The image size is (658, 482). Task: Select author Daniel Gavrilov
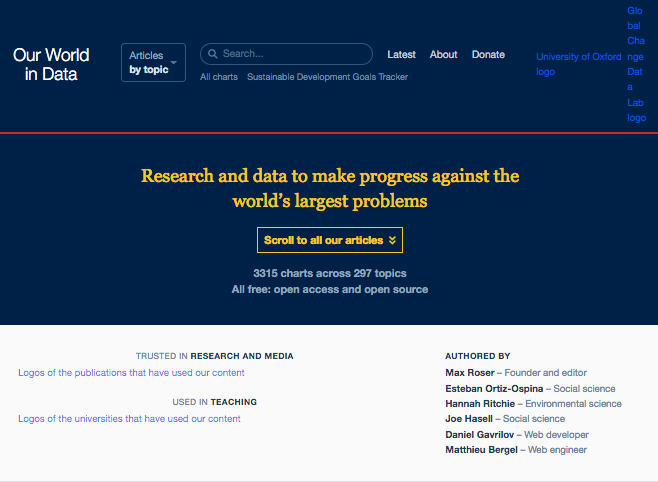tap(480, 435)
